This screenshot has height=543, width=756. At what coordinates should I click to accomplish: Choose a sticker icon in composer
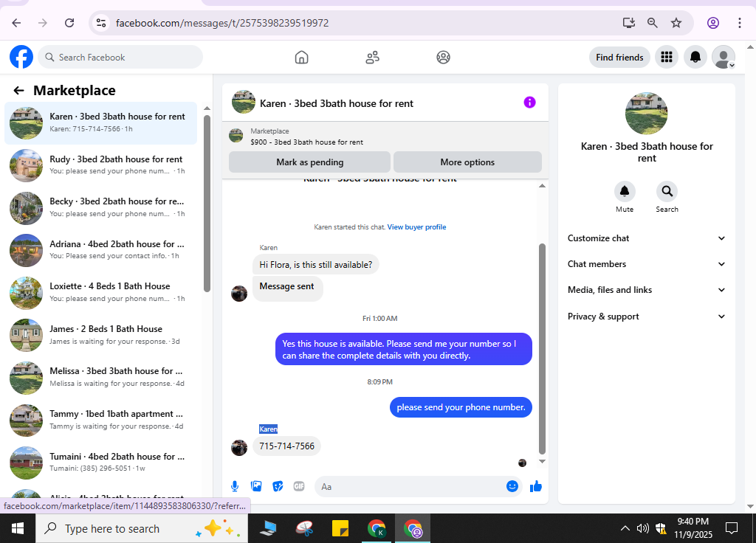278,487
